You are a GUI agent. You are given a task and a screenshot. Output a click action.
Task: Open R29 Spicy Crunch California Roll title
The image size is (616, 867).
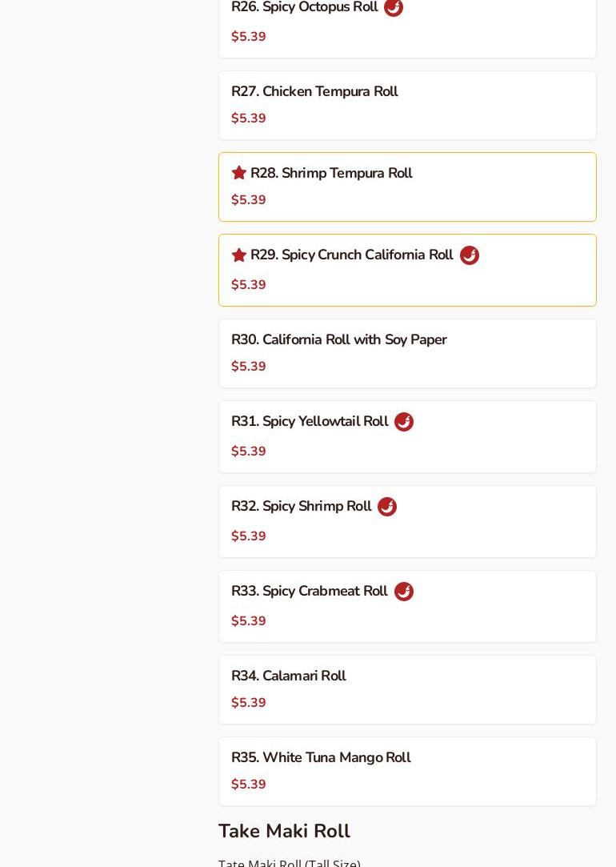(351, 255)
